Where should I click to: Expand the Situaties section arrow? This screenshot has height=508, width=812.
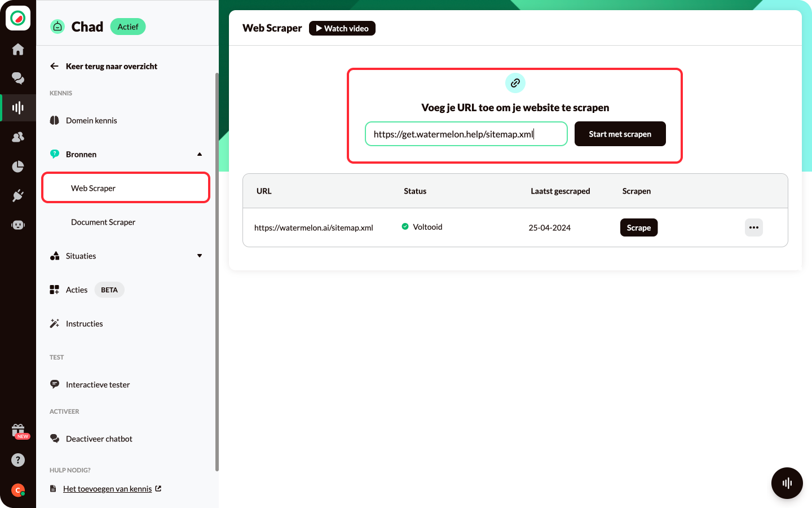200,256
